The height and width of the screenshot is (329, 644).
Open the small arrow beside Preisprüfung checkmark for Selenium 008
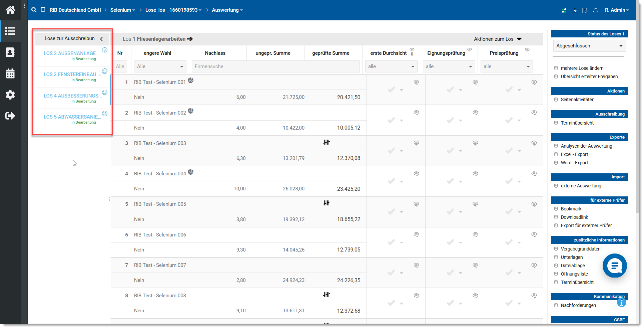tap(519, 304)
